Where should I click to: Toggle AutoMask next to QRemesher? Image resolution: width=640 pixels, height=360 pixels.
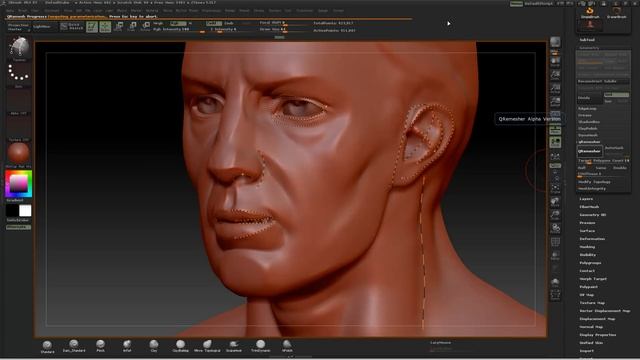pyautogui.click(x=616, y=149)
